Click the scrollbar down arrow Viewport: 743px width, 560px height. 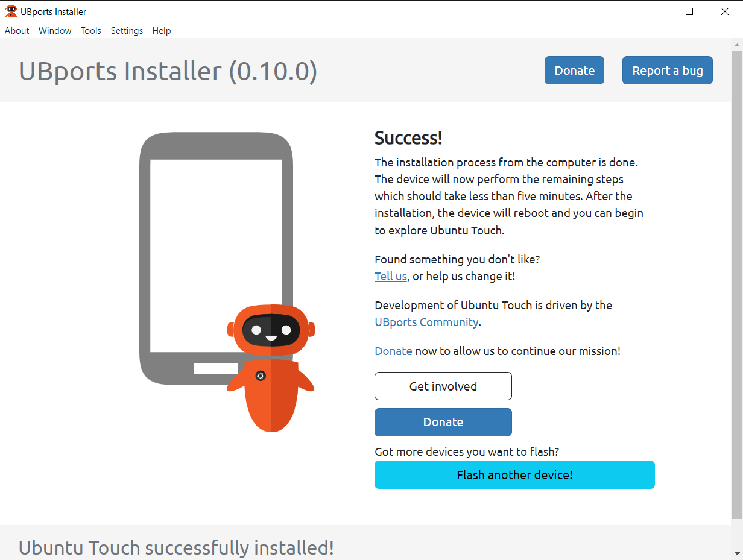tap(737, 554)
